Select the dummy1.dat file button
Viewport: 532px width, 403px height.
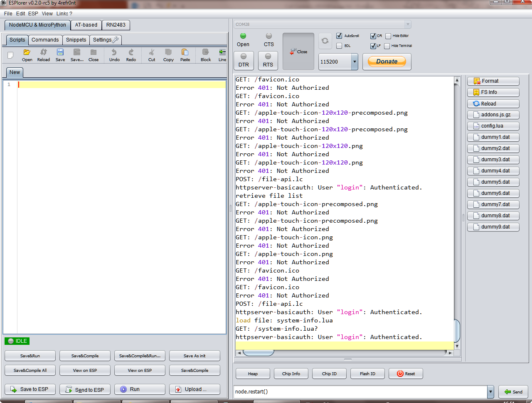[x=493, y=137]
